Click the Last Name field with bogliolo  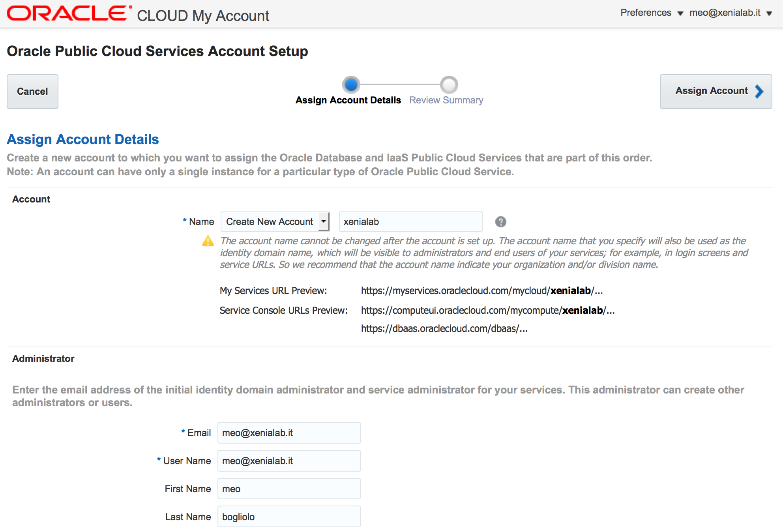click(289, 517)
